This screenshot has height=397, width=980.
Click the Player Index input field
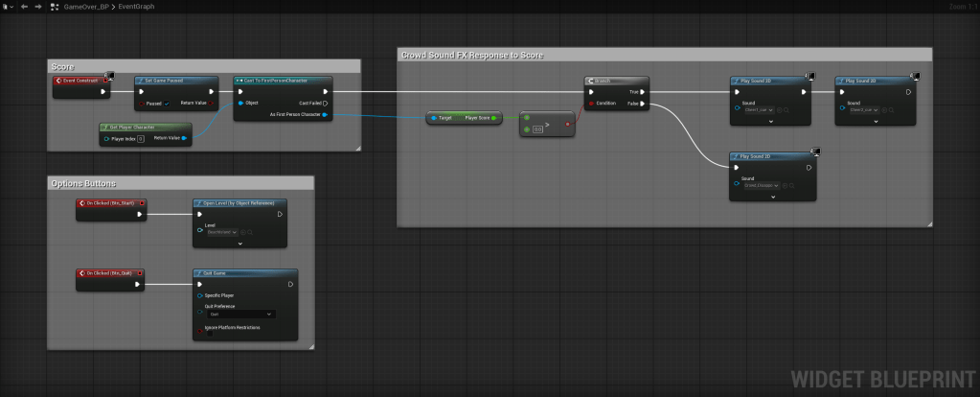pos(140,139)
